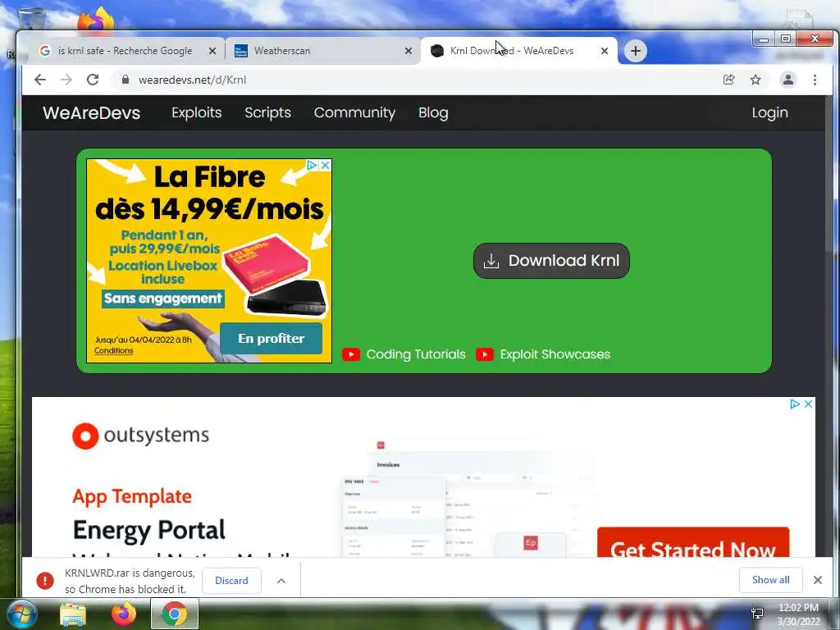Open the Windows Start menu

click(22, 614)
